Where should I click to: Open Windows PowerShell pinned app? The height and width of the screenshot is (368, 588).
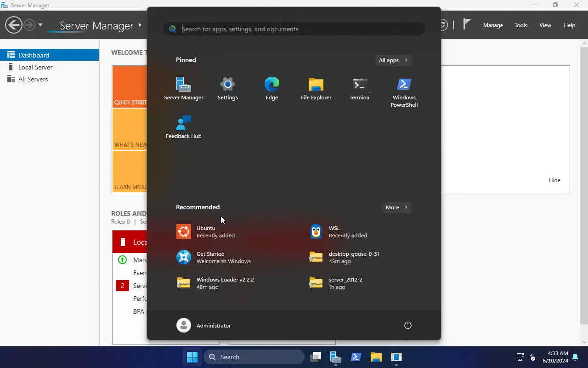tap(404, 92)
